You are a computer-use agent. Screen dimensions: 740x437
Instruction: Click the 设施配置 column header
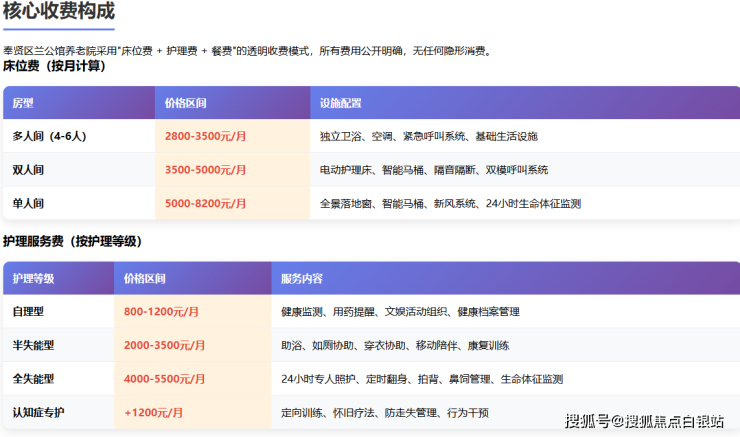[341, 103]
